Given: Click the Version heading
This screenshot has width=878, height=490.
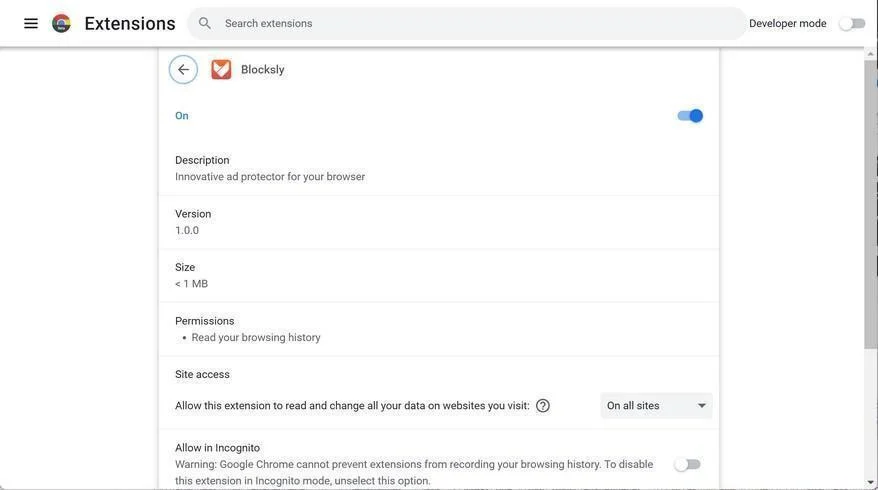Looking at the screenshot, I should click(193, 214).
